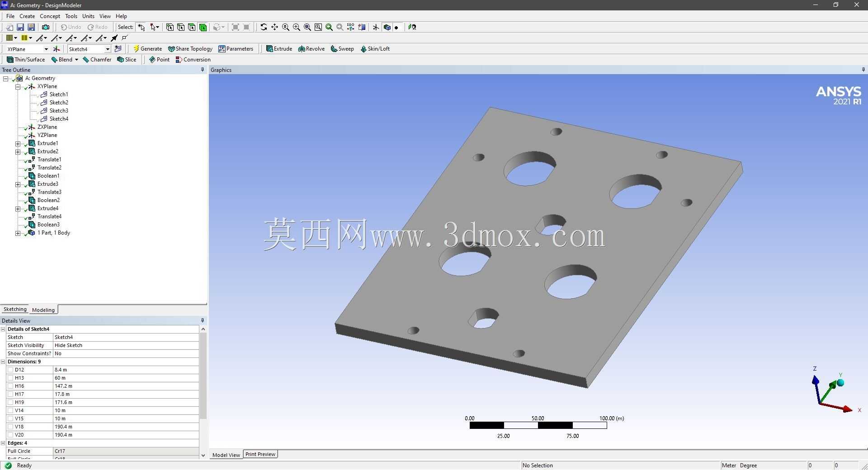Tick the H16 dimension checkbox
The image size is (868, 470).
[x=10, y=386]
